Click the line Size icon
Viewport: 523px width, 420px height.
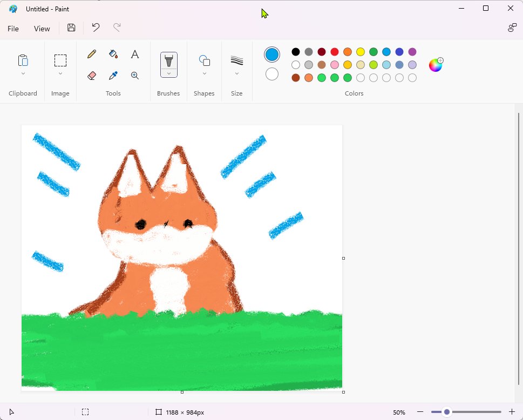pyautogui.click(x=237, y=60)
